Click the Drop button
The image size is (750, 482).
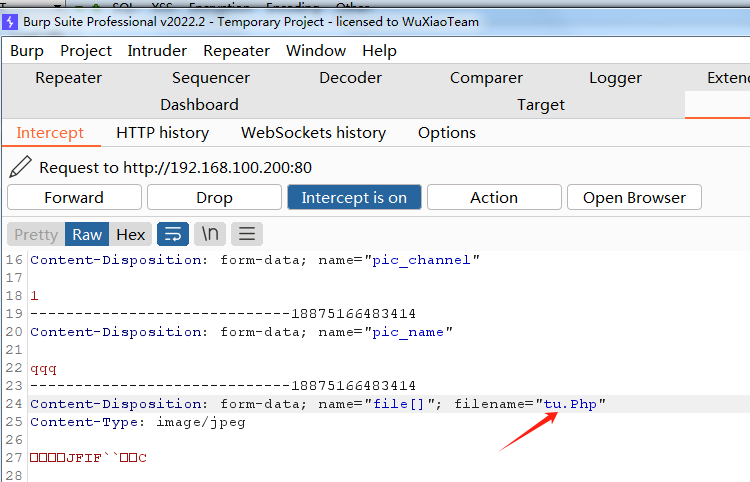coord(214,197)
